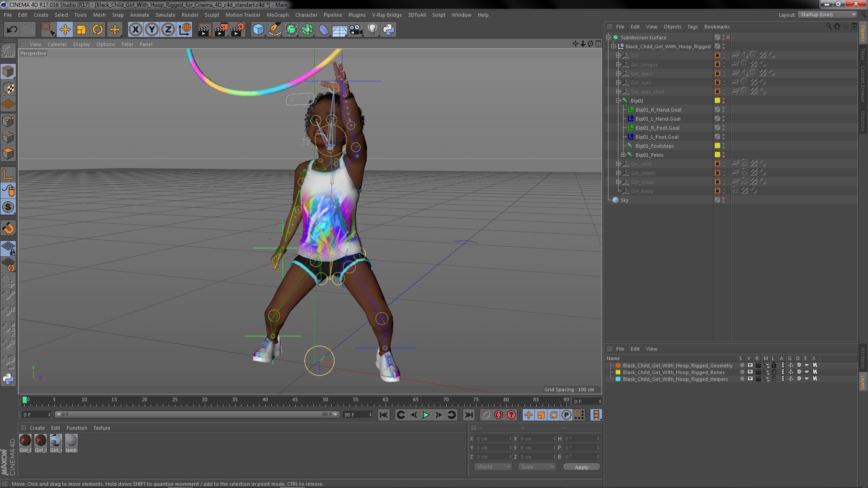Open Material Manager Texture menu
868x488 pixels.
point(102,428)
